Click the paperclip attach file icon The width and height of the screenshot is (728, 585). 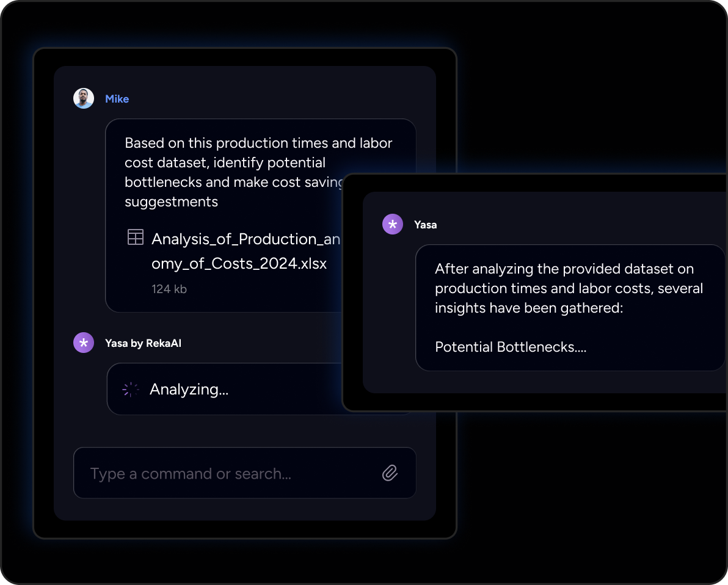coord(390,473)
